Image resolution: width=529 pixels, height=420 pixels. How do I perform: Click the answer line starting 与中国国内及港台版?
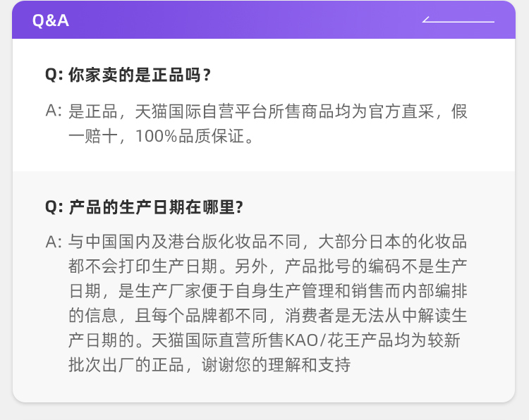click(268, 241)
